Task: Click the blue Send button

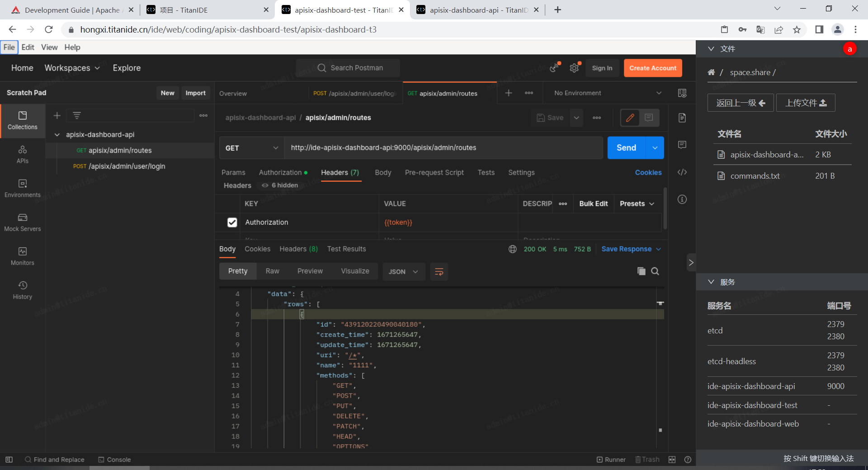Action: pos(626,148)
